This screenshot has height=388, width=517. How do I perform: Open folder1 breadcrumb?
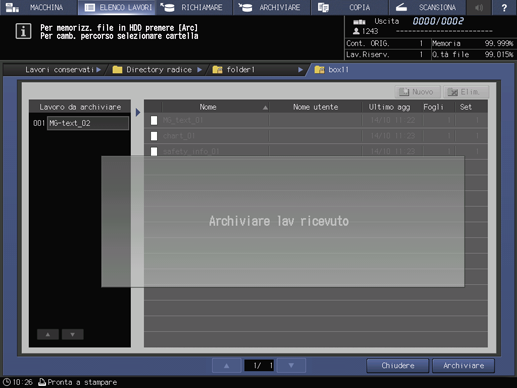coord(240,70)
